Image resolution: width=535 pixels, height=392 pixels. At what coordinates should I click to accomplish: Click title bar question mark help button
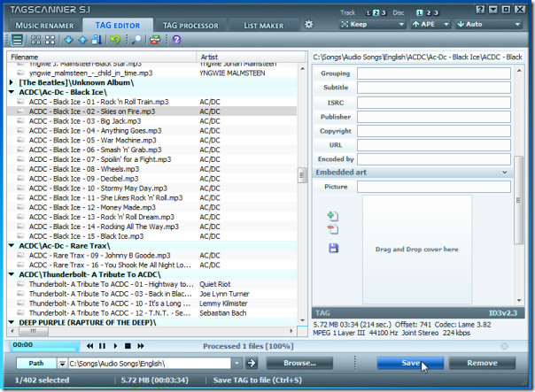[480, 9]
